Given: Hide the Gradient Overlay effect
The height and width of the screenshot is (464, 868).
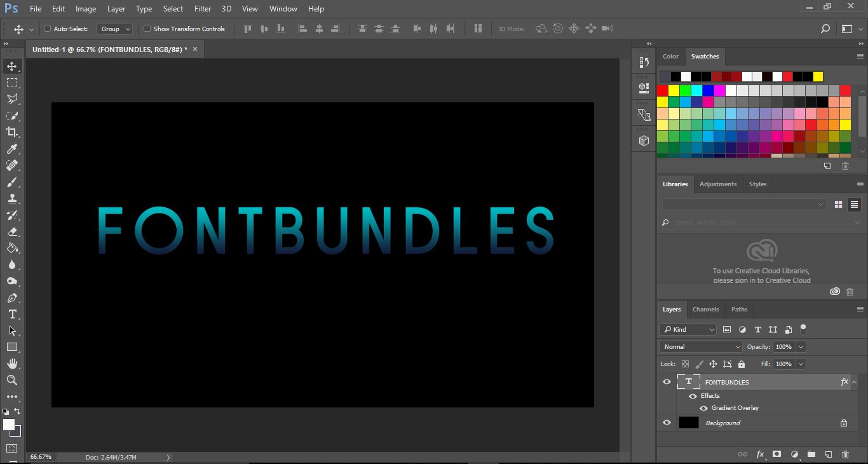Looking at the screenshot, I should pos(703,408).
